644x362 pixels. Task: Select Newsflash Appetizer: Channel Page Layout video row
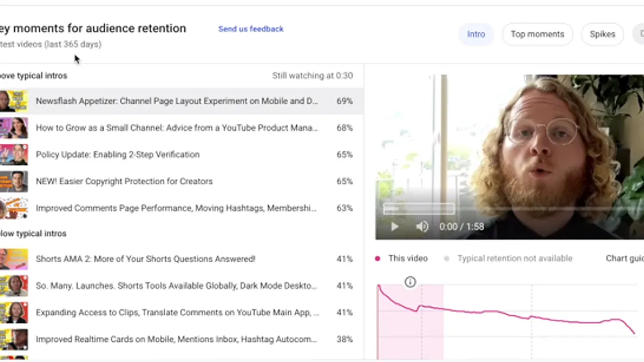click(181, 101)
